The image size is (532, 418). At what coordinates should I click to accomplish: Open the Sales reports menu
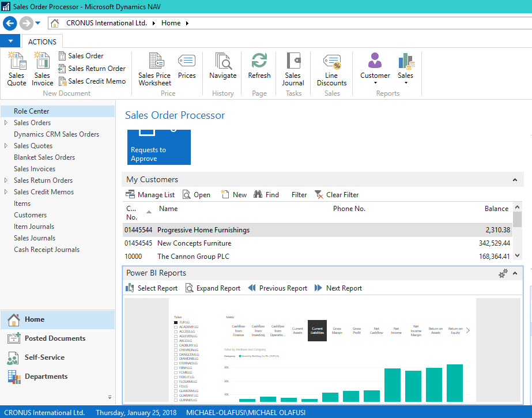(x=405, y=68)
